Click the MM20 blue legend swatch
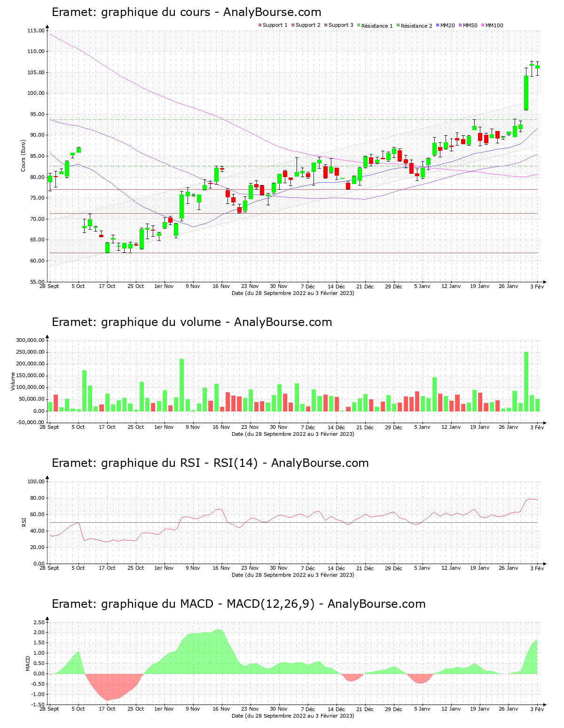This screenshot has width=564, height=728. [x=438, y=25]
